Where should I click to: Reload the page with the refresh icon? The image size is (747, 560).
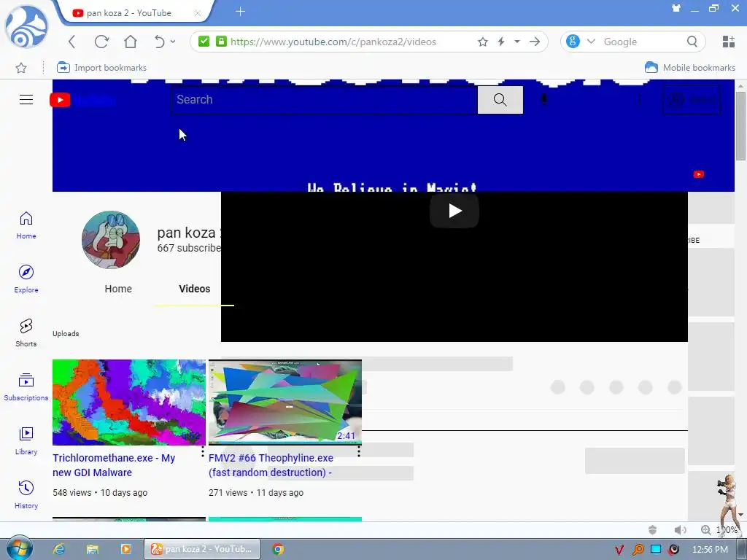[x=101, y=42]
